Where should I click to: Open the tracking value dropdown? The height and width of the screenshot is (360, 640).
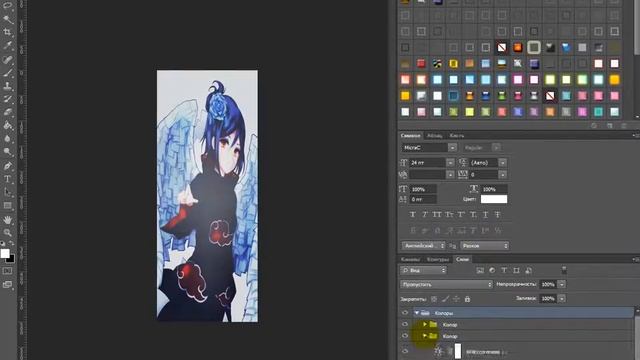(x=502, y=175)
